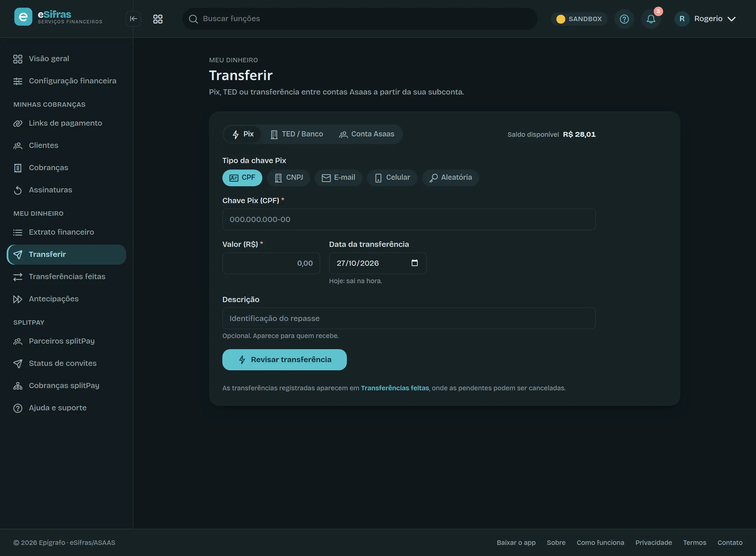Viewport: 756px width, 556px height.
Task: Open the help question mark icon
Action: pos(624,19)
